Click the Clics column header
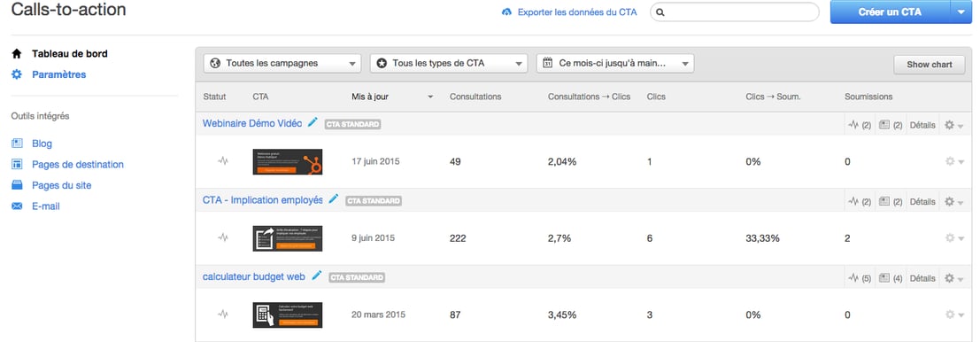This screenshot has height=342, width=980. (656, 97)
